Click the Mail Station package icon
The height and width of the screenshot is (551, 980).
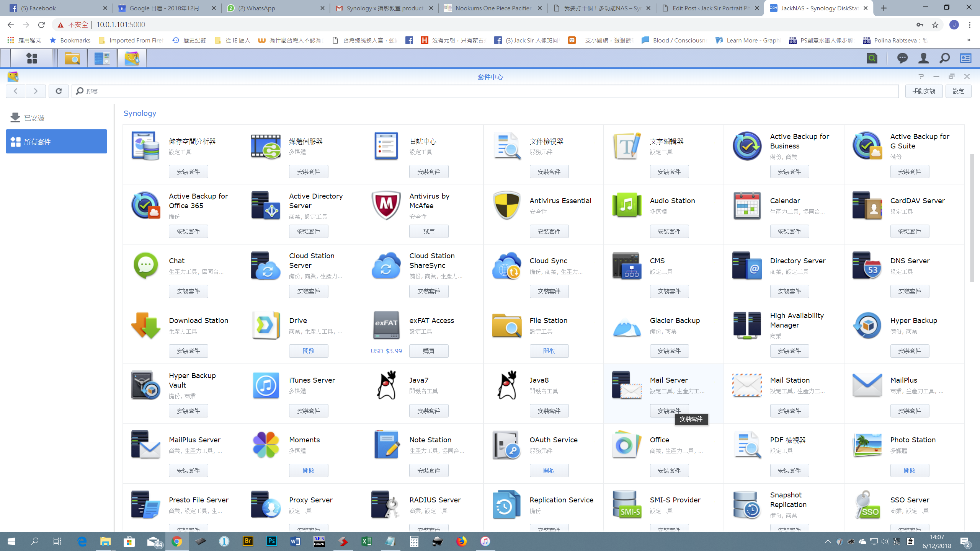pyautogui.click(x=747, y=385)
